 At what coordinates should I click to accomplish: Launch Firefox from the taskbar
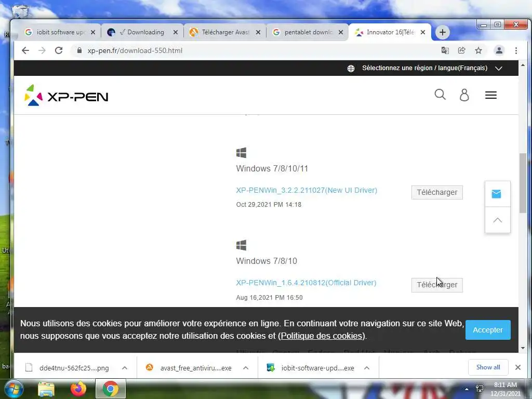(x=78, y=389)
